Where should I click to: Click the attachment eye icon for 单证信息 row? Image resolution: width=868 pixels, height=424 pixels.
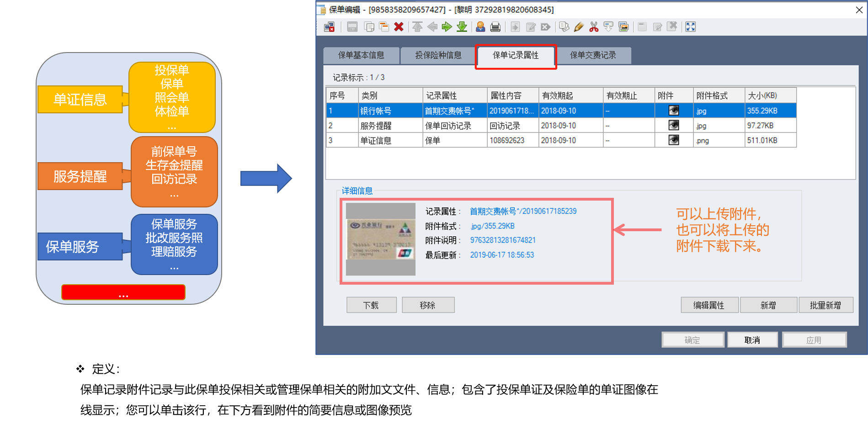coord(673,140)
